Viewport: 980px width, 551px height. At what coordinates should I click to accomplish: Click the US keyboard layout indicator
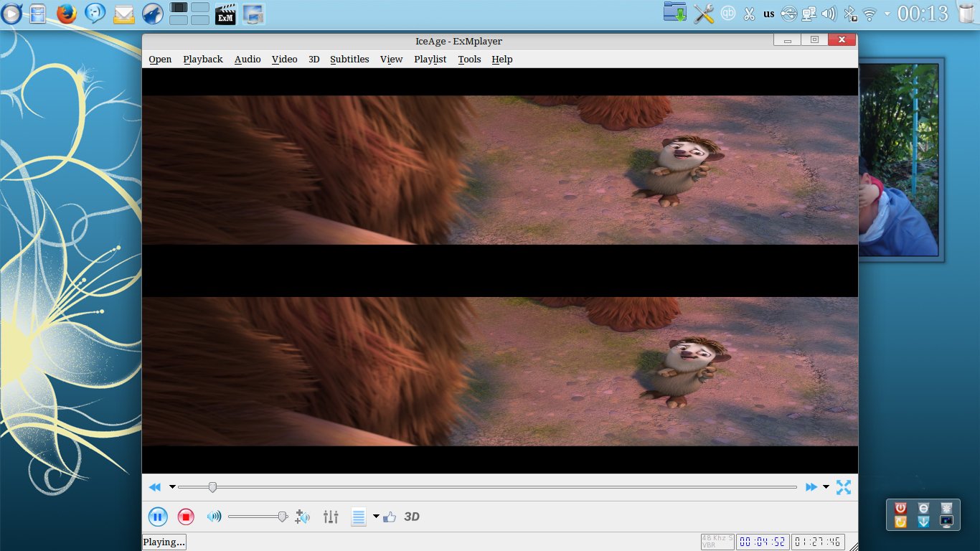(769, 14)
